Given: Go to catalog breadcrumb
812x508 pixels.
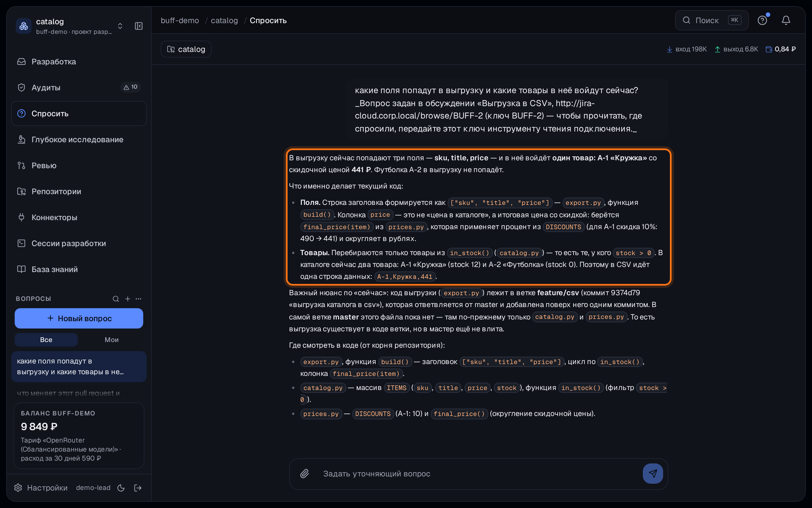Looking at the screenshot, I should point(224,21).
